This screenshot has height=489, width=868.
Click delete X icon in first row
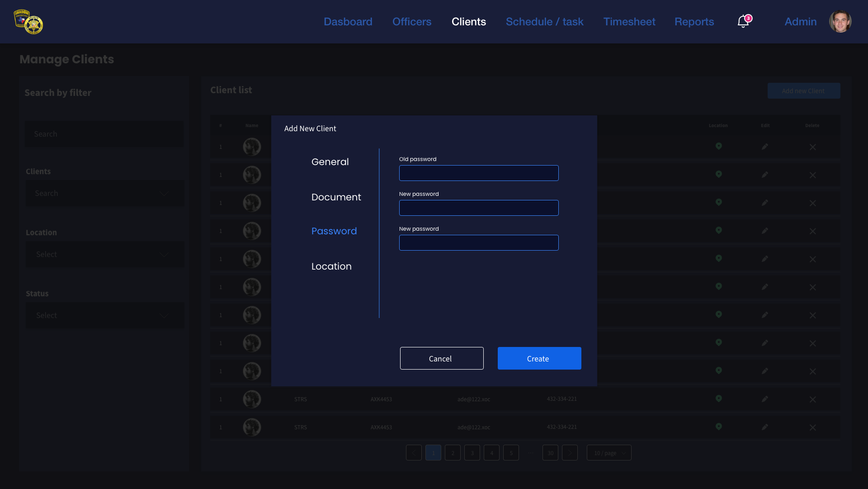click(x=812, y=147)
